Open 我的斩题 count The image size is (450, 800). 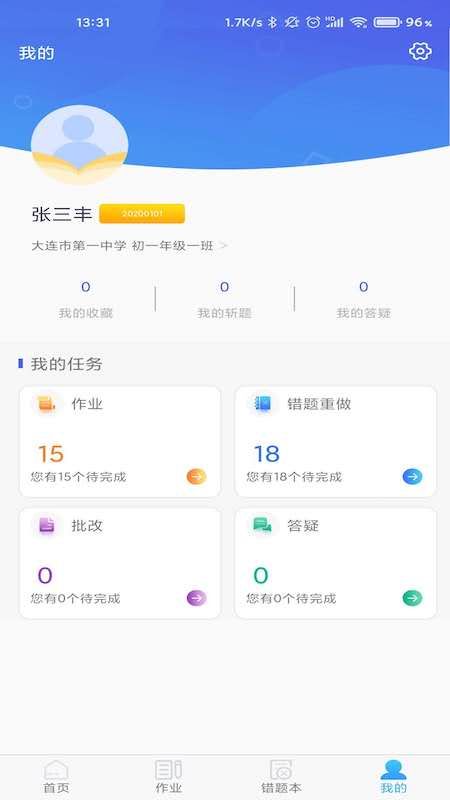(x=224, y=300)
